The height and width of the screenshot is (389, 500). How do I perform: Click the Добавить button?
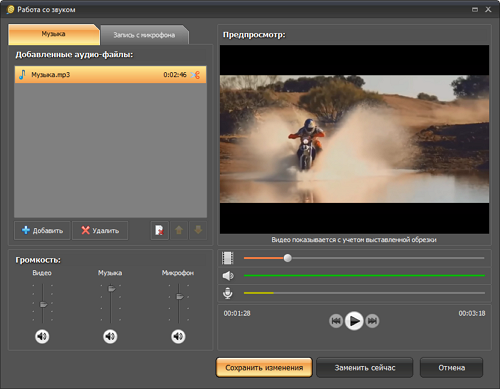tap(42, 230)
